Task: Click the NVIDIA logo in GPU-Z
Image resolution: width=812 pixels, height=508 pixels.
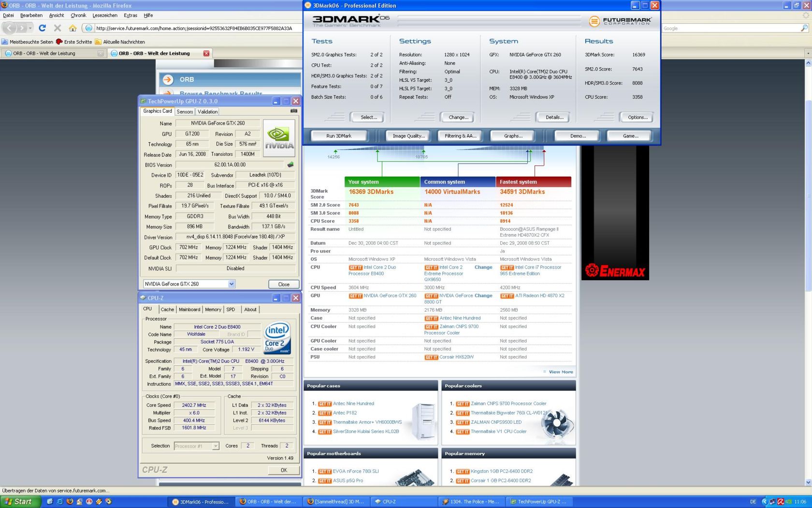Action: click(x=279, y=138)
